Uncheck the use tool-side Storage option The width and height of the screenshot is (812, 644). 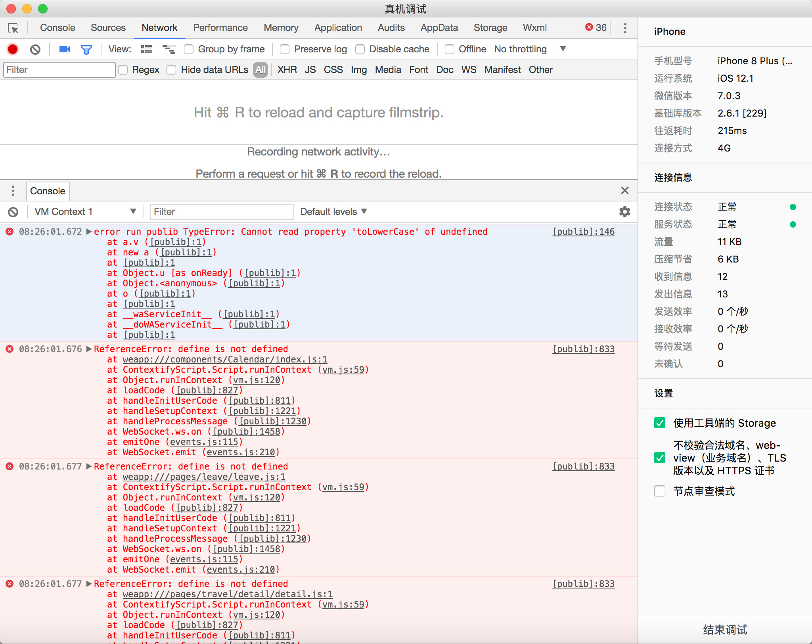click(660, 423)
